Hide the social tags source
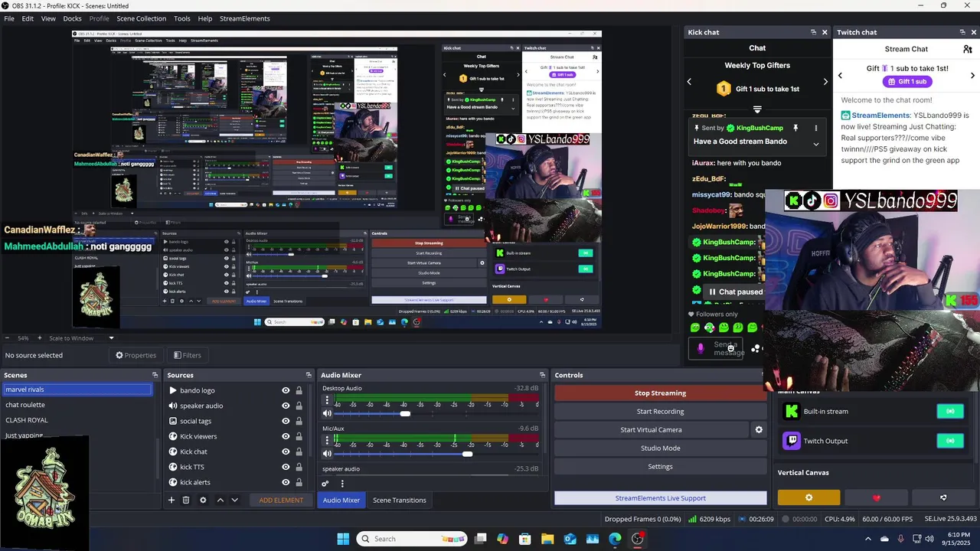This screenshot has height=551, width=980. click(x=286, y=421)
